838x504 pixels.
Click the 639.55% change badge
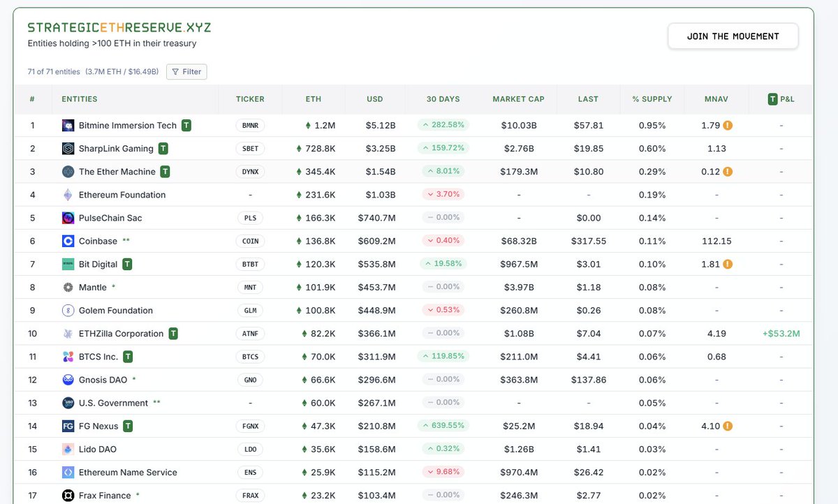click(x=443, y=425)
